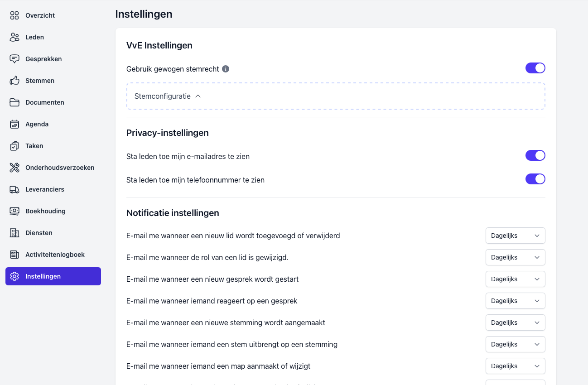The height and width of the screenshot is (385, 588).
Task: Disable e-mailadres visibility toggle
Action: coord(535,155)
